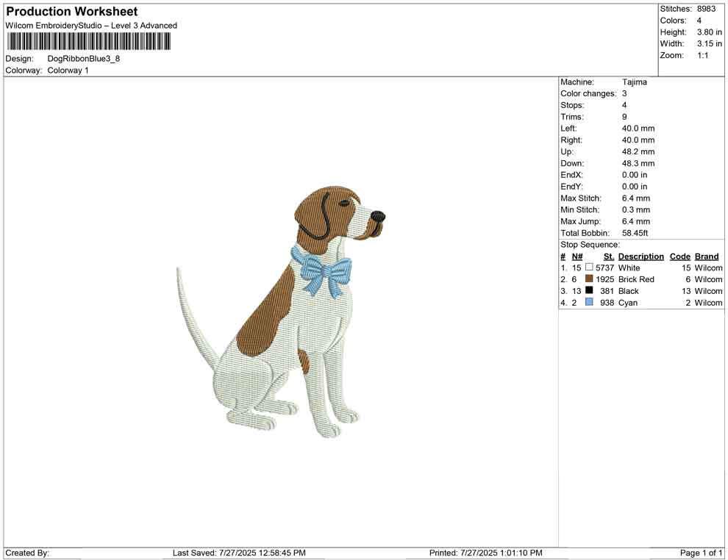This screenshot has width=728, height=560.
Task: Click stitch count 5737 in first row
Action: point(604,268)
